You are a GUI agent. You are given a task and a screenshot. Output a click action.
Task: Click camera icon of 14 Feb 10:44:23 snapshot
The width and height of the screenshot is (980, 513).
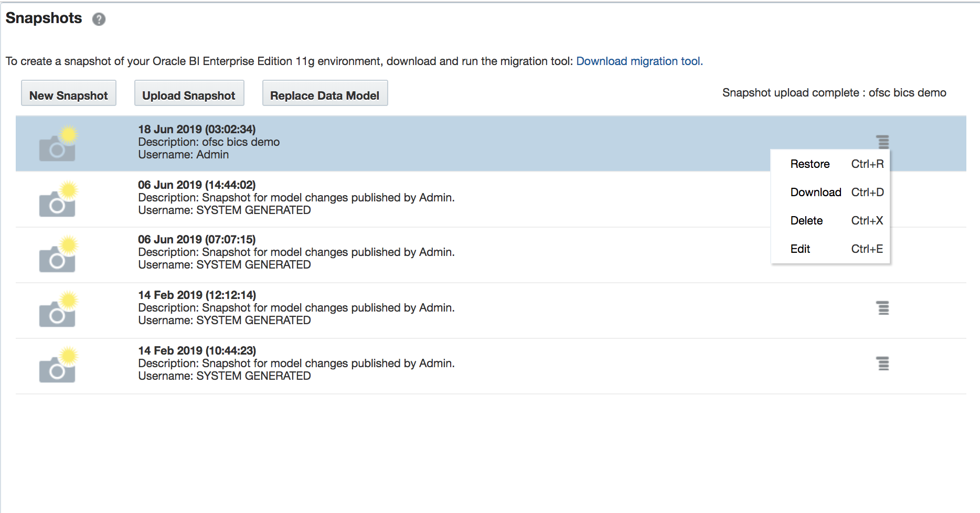tap(58, 367)
